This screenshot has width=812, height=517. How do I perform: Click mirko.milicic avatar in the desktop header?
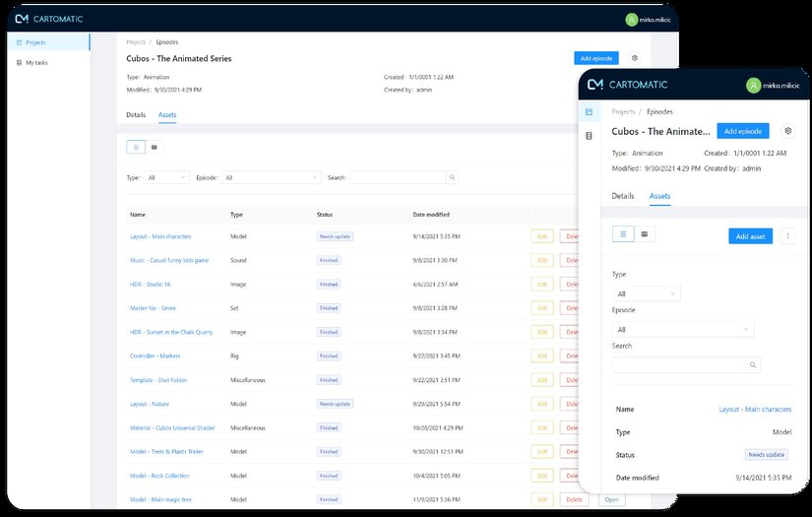click(632, 19)
